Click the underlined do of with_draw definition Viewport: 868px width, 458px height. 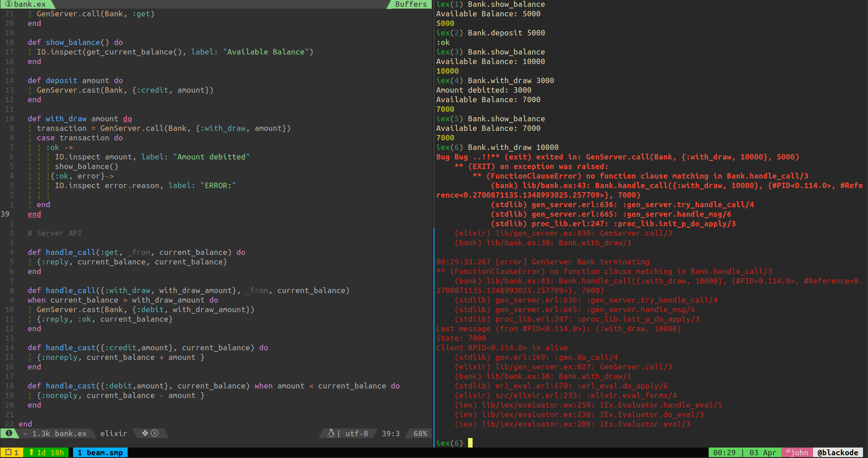[x=128, y=119]
